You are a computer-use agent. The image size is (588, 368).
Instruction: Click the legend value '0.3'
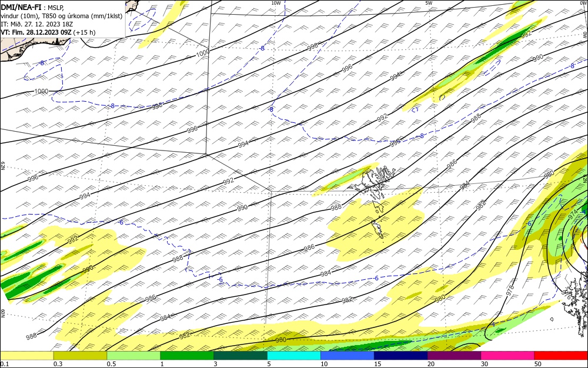[x=58, y=364]
